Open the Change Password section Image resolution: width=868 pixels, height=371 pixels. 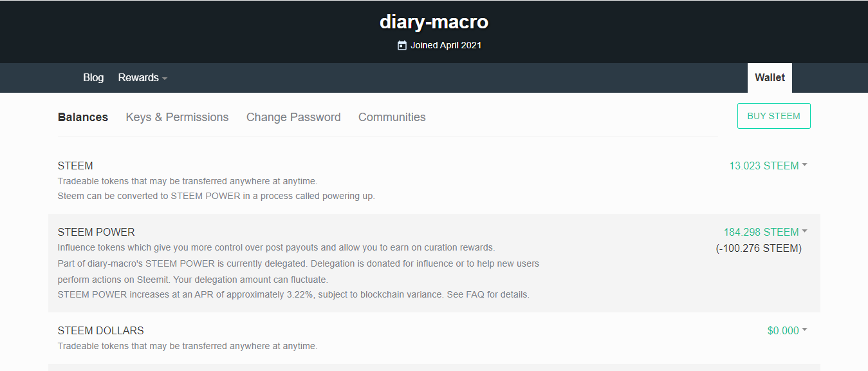(x=293, y=117)
